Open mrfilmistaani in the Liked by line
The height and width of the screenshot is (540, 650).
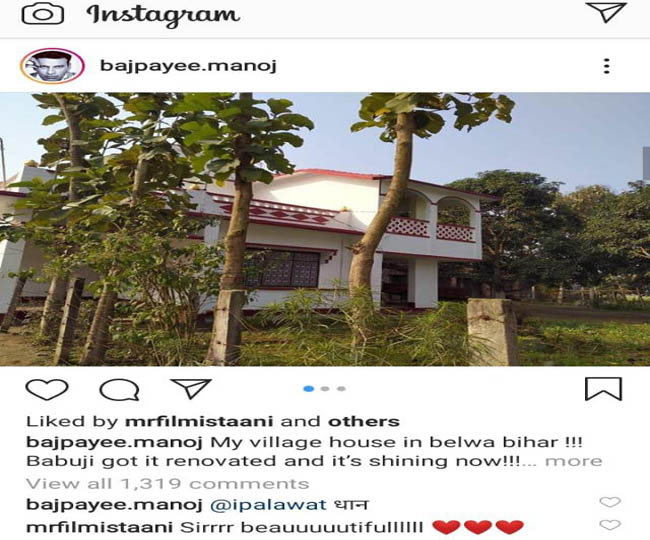(x=199, y=421)
